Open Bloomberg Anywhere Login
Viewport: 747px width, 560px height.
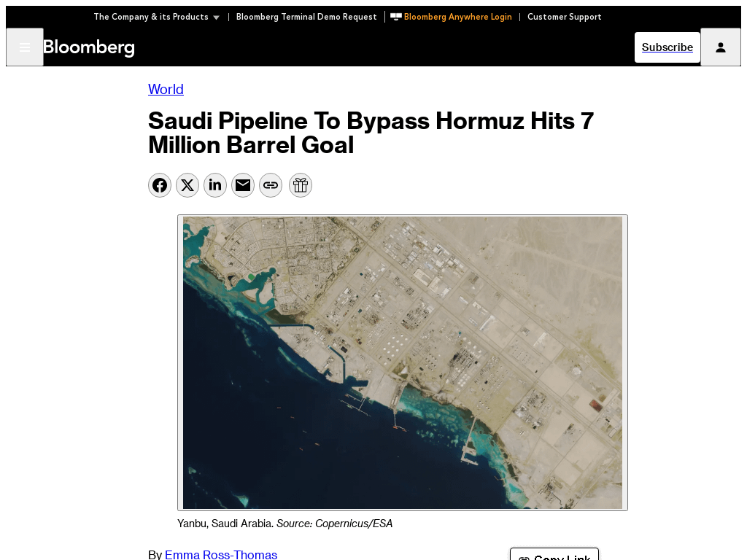457,17
